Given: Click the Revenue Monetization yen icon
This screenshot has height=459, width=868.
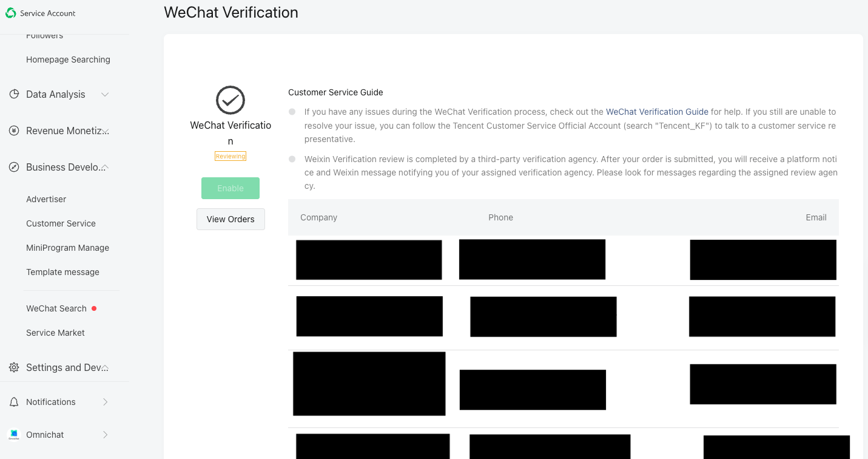Looking at the screenshot, I should click(x=14, y=131).
